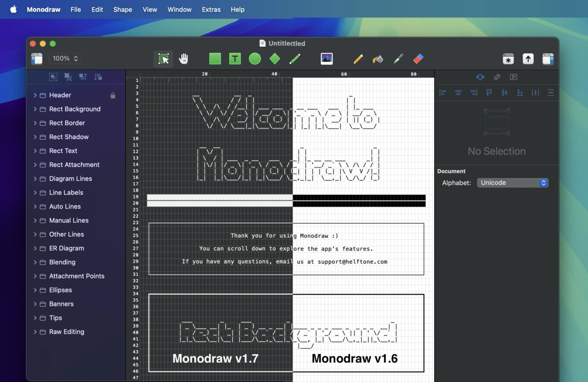
Task: Click the Export share button
Action: point(528,59)
